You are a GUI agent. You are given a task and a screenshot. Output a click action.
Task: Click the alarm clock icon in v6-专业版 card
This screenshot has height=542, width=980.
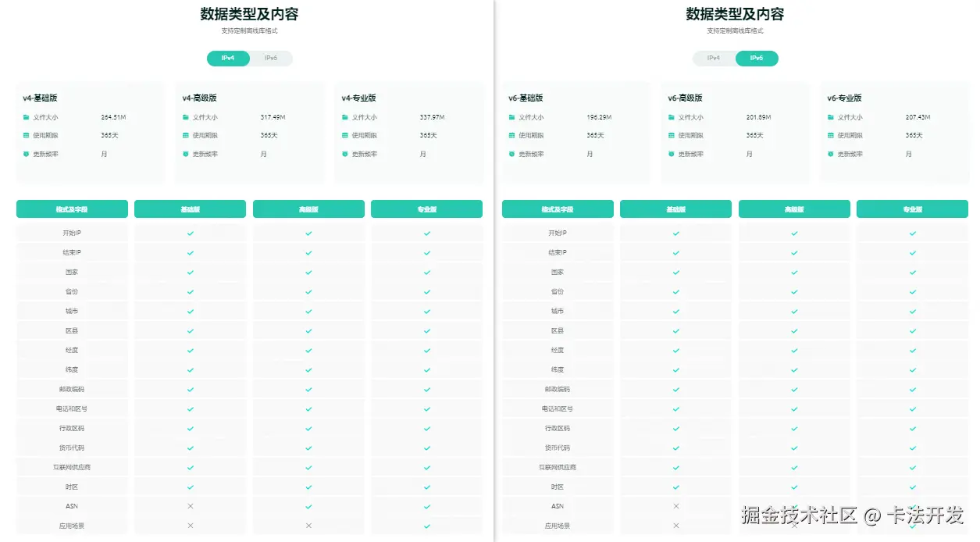(832, 154)
